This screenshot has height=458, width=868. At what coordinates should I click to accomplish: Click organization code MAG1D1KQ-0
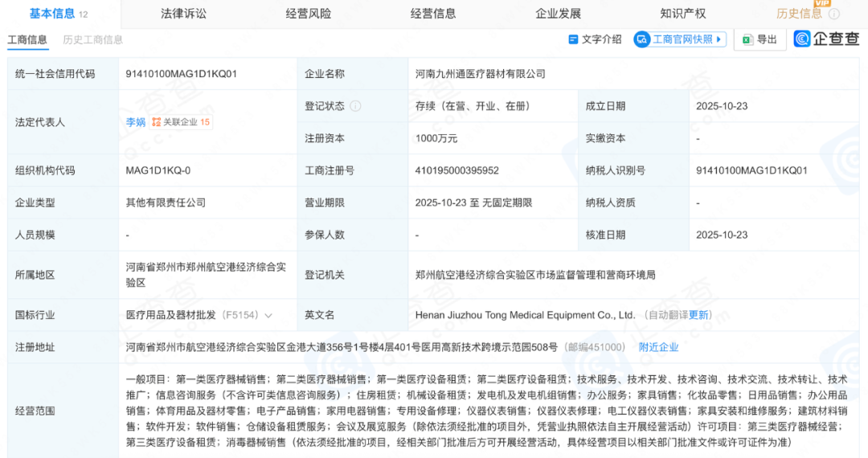pyautogui.click(x=158, y=171)
